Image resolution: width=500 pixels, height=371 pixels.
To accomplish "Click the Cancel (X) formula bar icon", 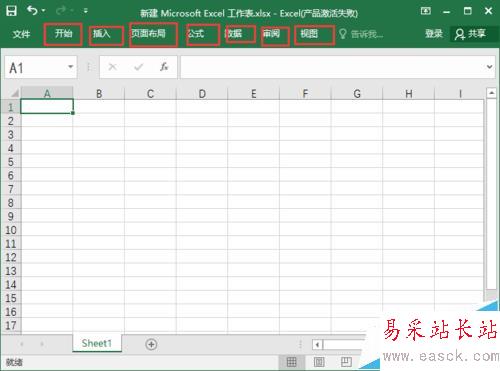I will (x=112, y=67).
